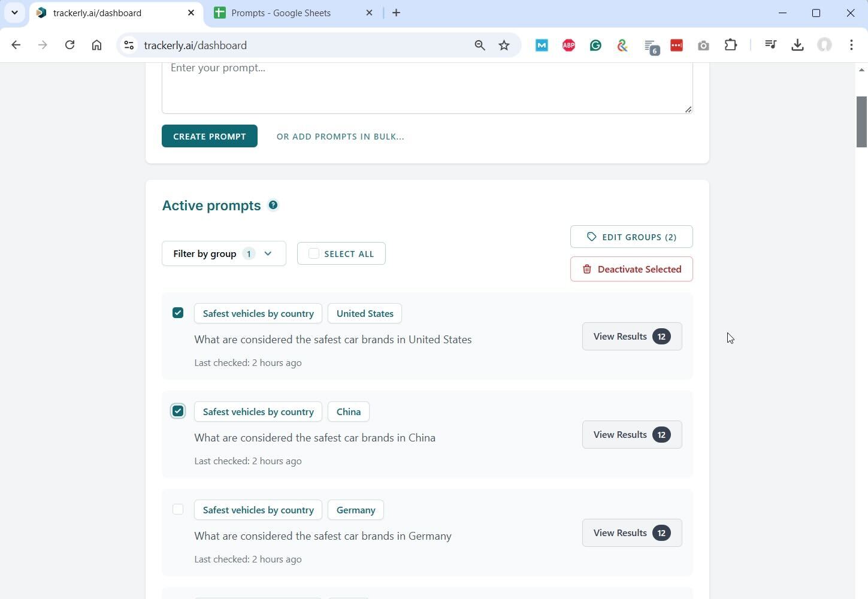Viewport: 868px width, 599px height.
Task: Open the Gmail extension icon
Action: click(x=542, y=45)
